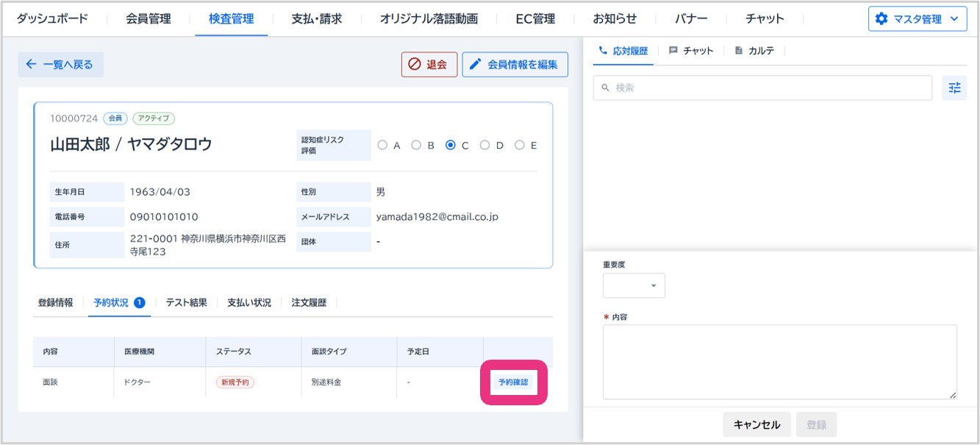Open the 重要度 dropdown
Image resolution: width=980 pixels, height=445 pixels.
634,285
